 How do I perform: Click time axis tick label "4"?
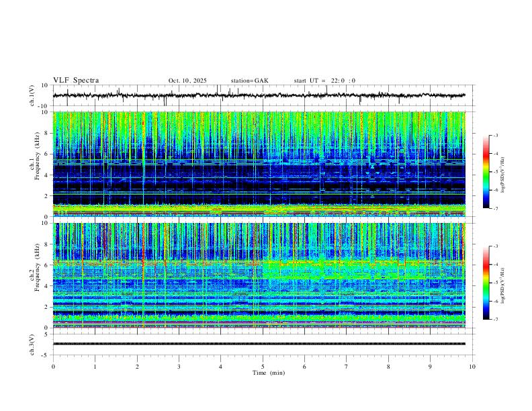coord(220,367)
